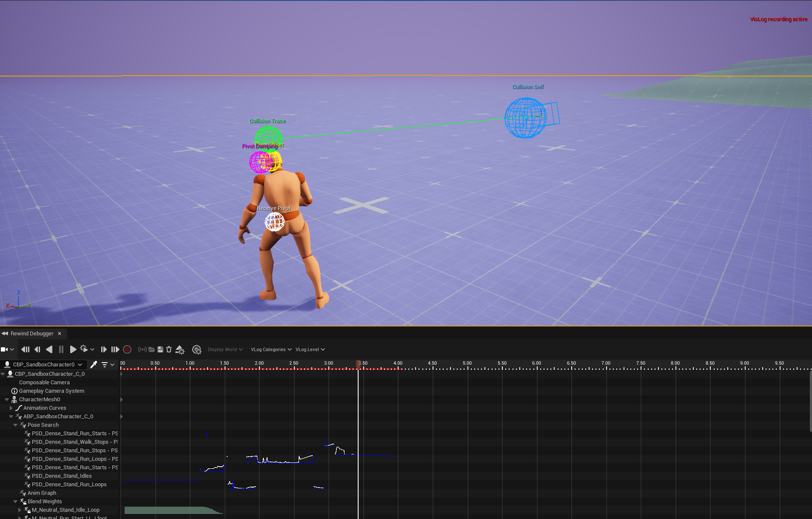Click the trash icon to clear recording
Viewport: 812px width, 519px height.
(169, 349)
